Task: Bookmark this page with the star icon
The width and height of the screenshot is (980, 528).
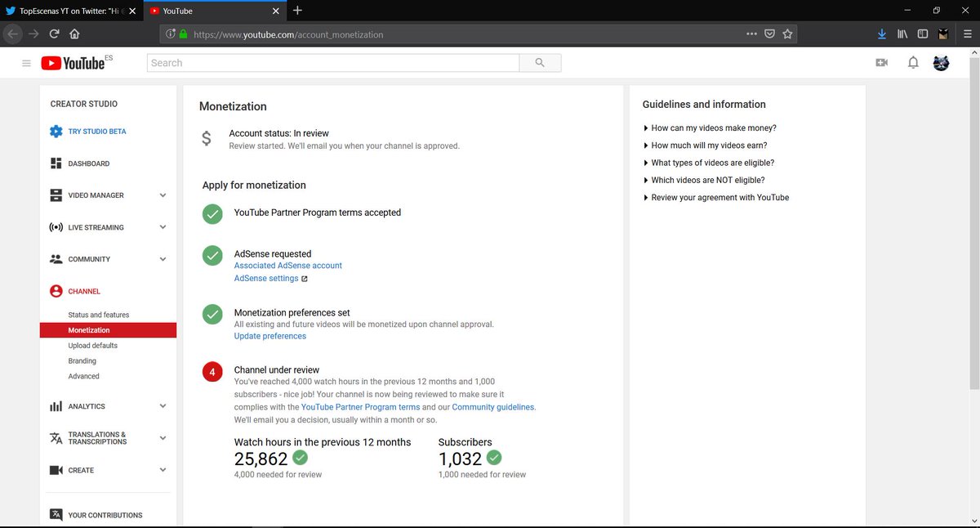Action: [x=787, y=34]
